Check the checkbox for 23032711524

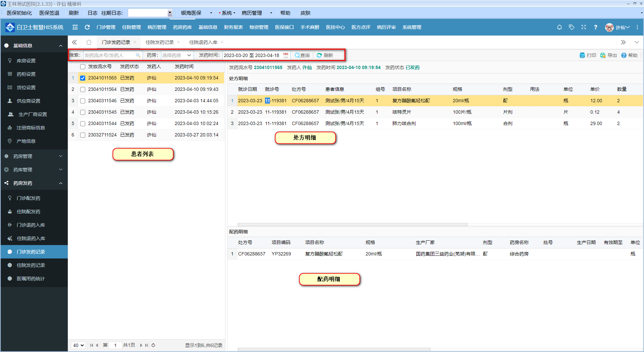(83, 135)
